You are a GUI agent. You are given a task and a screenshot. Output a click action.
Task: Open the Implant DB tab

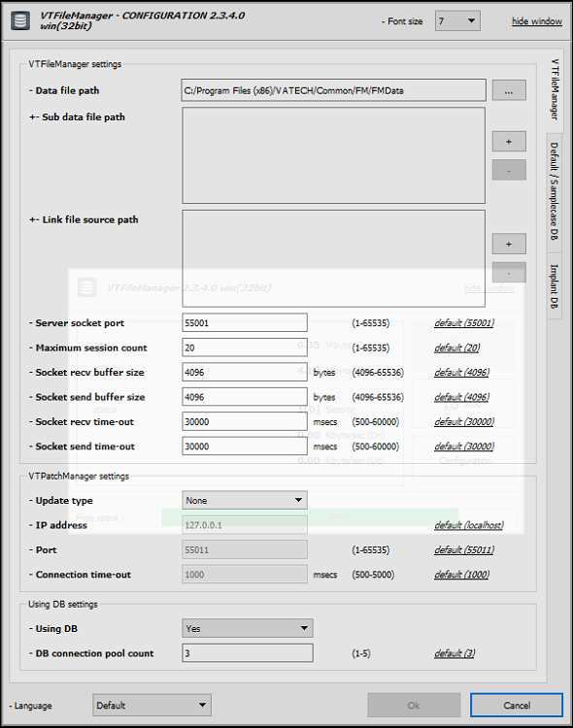click(554, 286)
